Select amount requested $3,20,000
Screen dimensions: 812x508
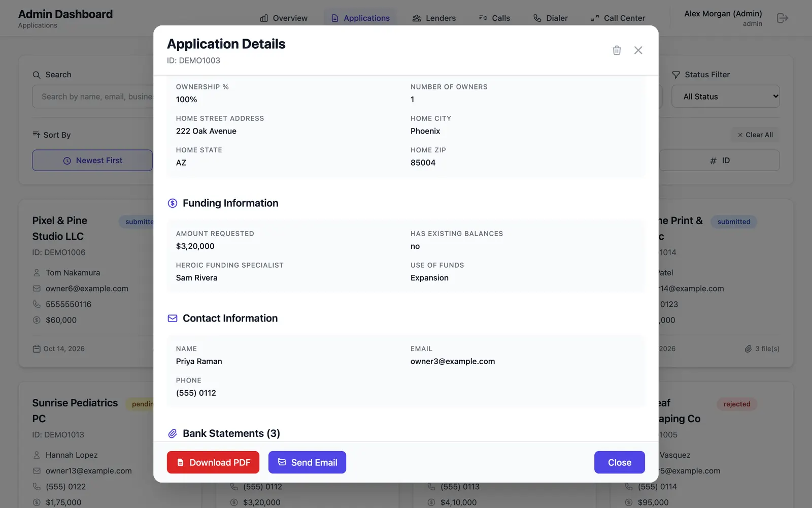[x=195, y=246]
